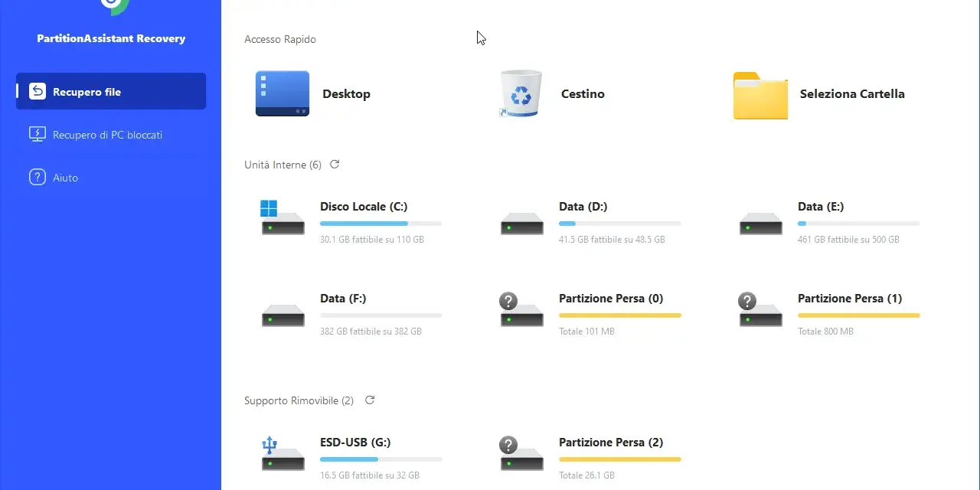Image resolution: width=980 pixels, height=490 pixels.
Task: Click the Recupero di PC bloccati icon
Action: coord(38,135)
